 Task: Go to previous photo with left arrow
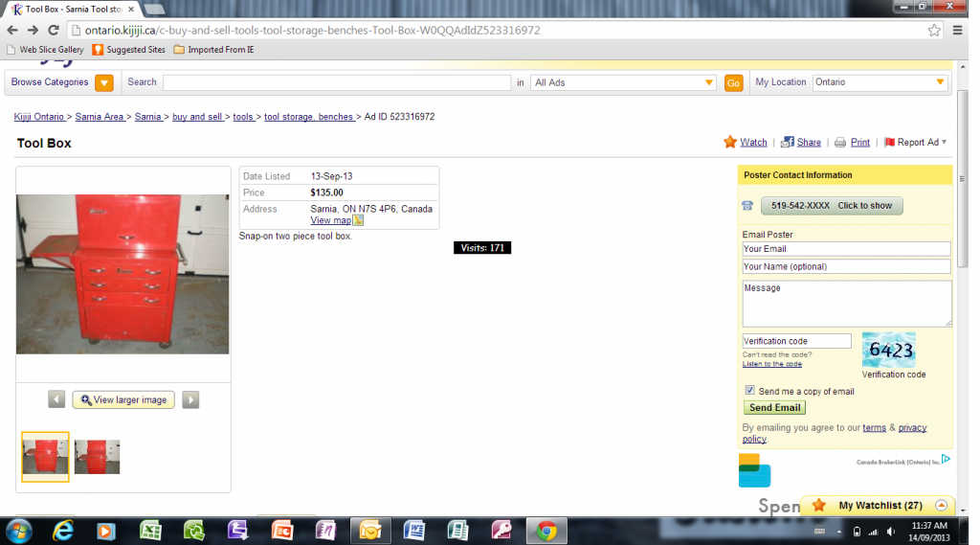pyautogui.click(x=56, y=400)
